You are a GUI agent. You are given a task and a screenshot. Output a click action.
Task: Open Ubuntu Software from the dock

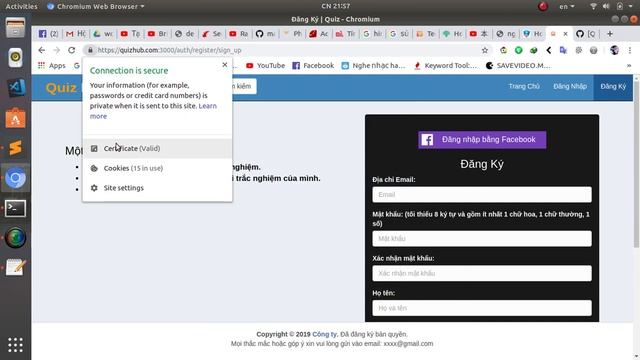click(x=16, y=118)
